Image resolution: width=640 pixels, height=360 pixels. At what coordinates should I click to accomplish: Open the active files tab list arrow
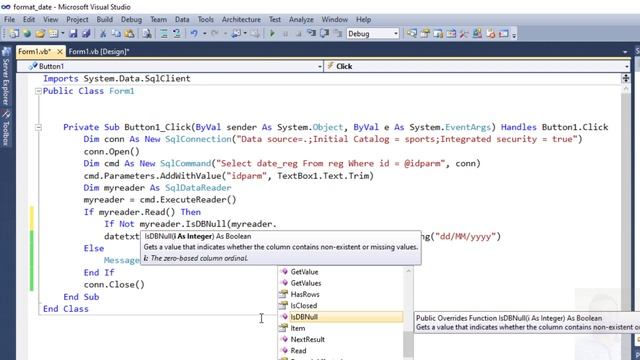625,52
